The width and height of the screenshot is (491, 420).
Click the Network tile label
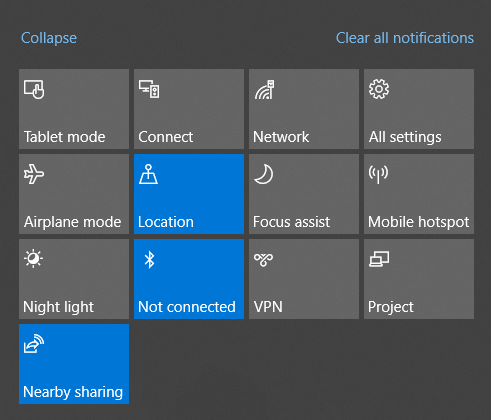281,137
